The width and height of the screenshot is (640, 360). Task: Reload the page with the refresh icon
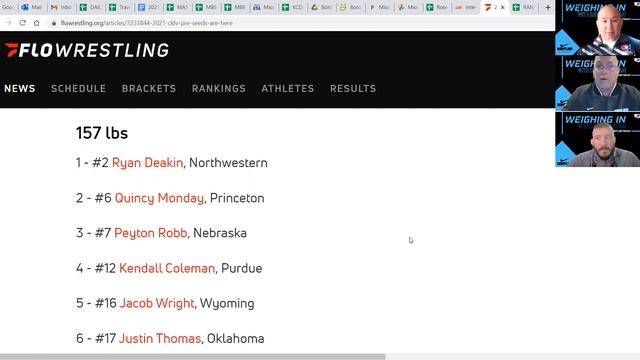point(22,23)
